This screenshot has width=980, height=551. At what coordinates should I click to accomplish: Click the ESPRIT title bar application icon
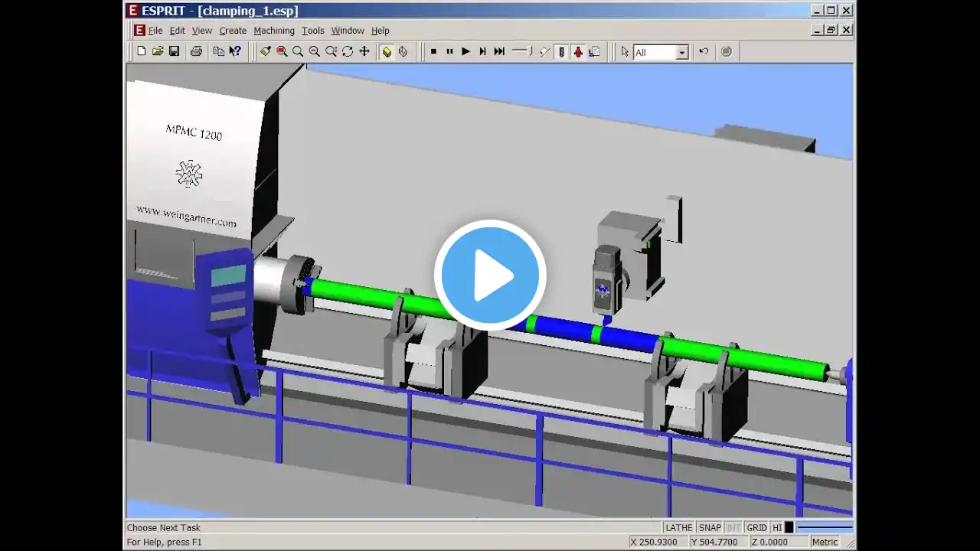tap(133, 10)
